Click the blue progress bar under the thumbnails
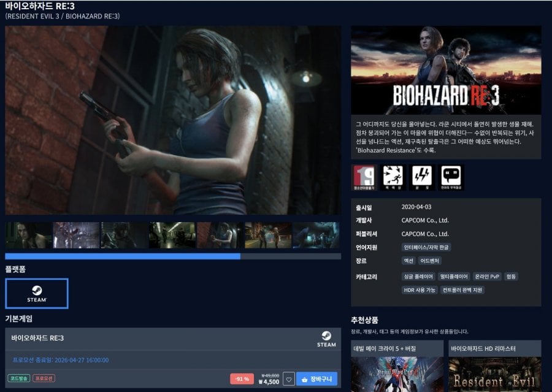Viewport: 552px width, 392px height. [123, 255]
